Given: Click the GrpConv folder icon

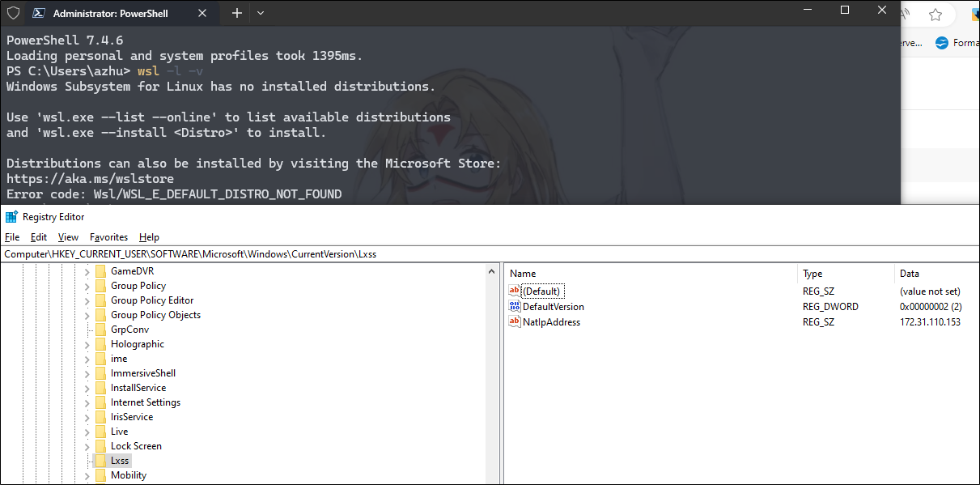Looking at the screenshot, I should click(100, 330).
